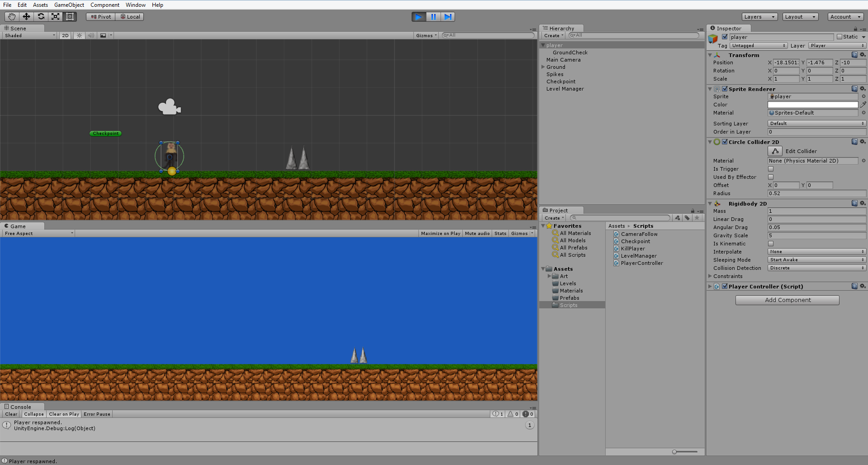868x465 pixels.
Task: Expand the Ground hierarchy item
Action: (543, 67)
